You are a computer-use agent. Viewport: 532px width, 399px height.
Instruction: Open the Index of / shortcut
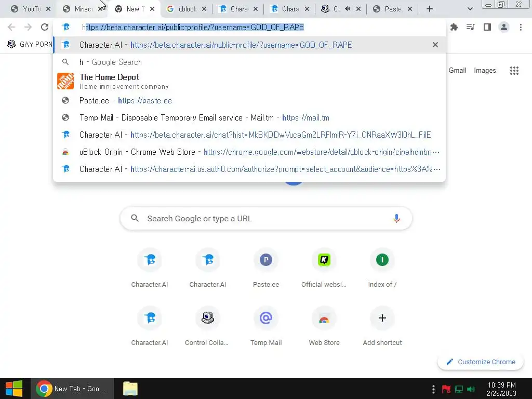pyautogui.click(x=382, y=269)
